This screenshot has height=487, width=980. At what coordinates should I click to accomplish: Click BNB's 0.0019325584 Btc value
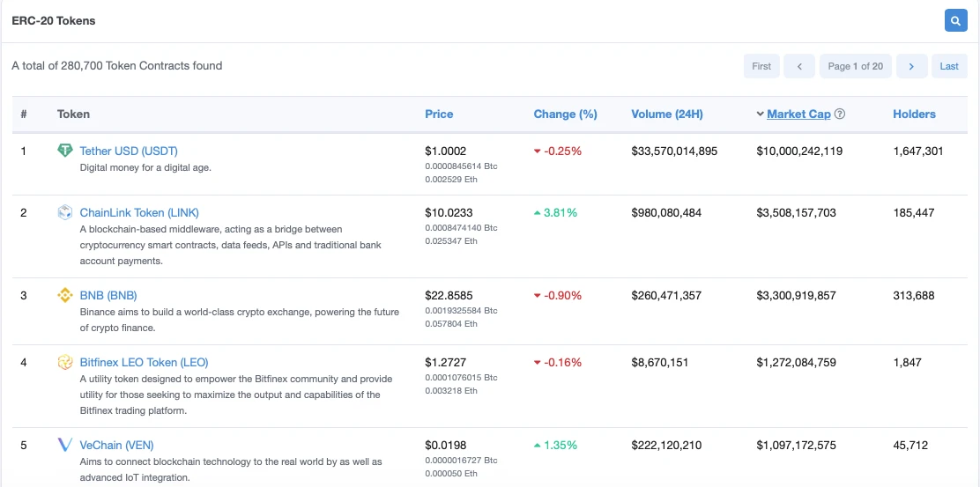(461, 310)
